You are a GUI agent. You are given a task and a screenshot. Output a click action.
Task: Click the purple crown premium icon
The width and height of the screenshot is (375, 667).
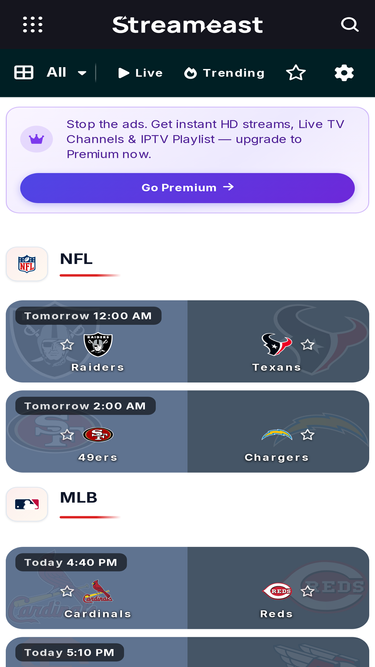[37, 139]
